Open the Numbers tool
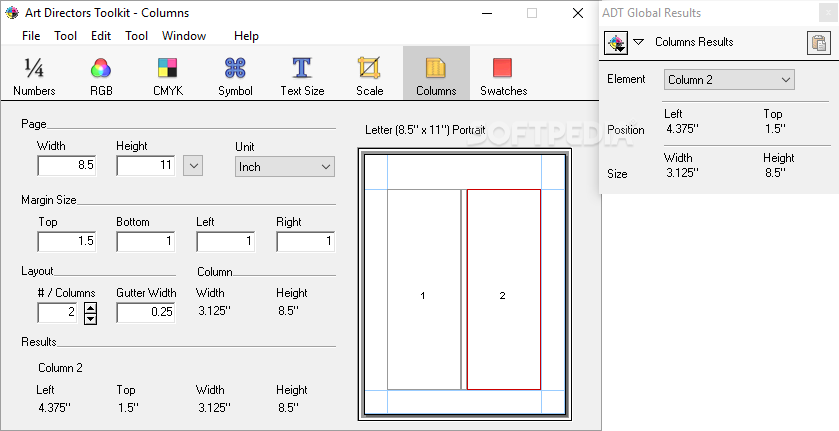 tap(34, 77)
